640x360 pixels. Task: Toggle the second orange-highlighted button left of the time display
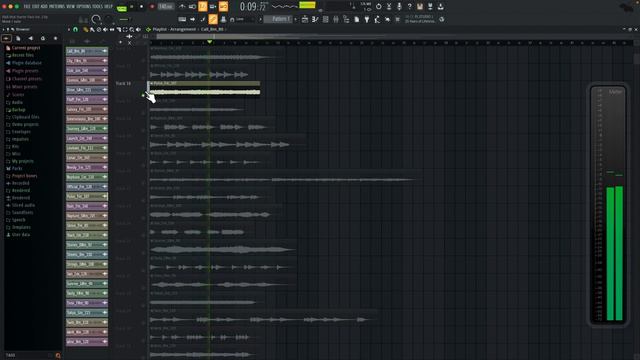click(x=223, y=7)
